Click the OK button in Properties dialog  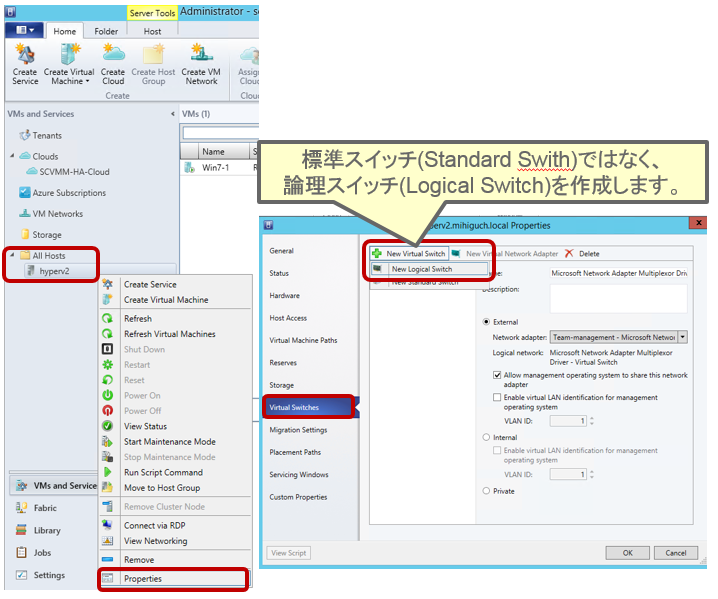coord(627,553)
